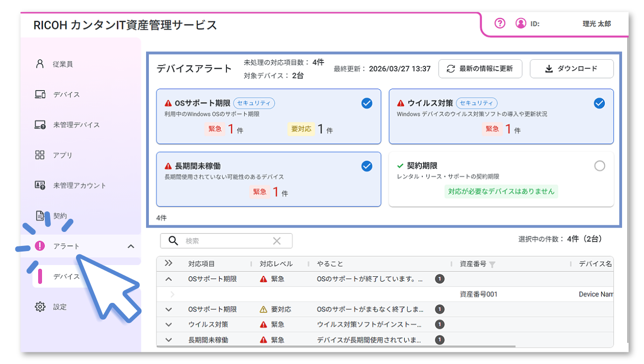Click the 設定 gear icon in sidebar

pos(40,307)
